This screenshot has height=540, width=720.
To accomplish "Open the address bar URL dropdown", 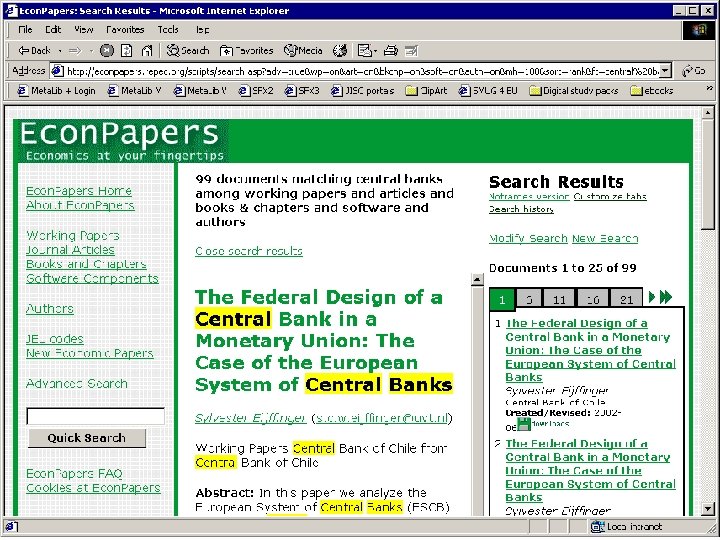I will (665, 71).
